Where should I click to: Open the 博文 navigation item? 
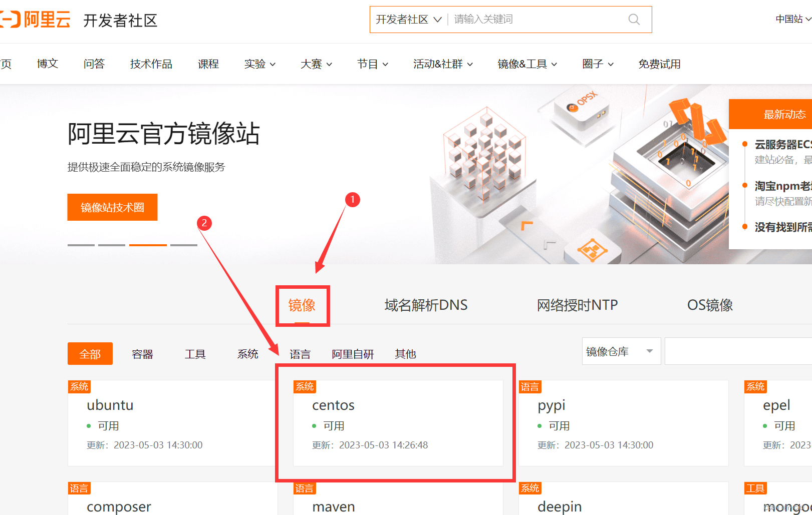[48, 64]
